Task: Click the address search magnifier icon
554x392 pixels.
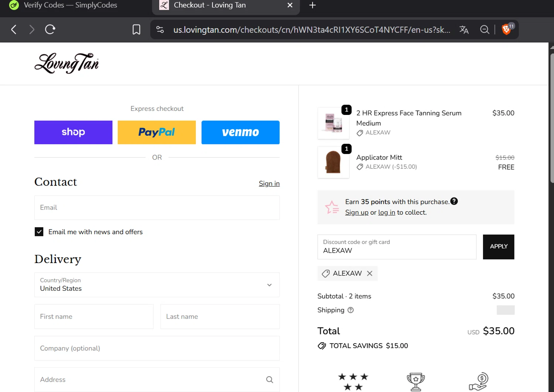Action: (270, 380)
